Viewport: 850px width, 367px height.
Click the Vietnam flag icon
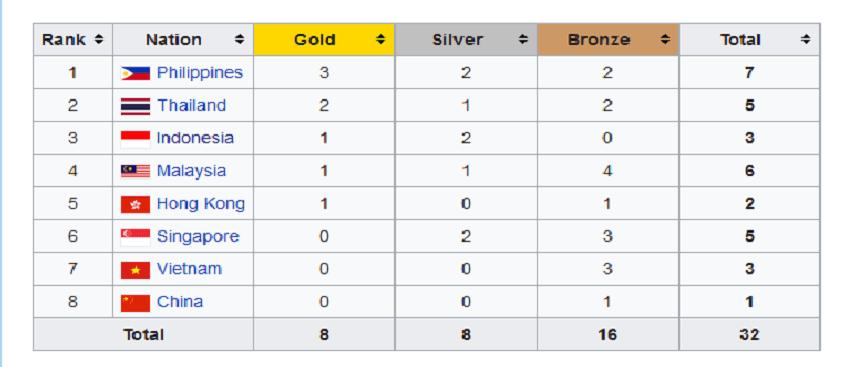pyautogui.click(x=135, y=269)
